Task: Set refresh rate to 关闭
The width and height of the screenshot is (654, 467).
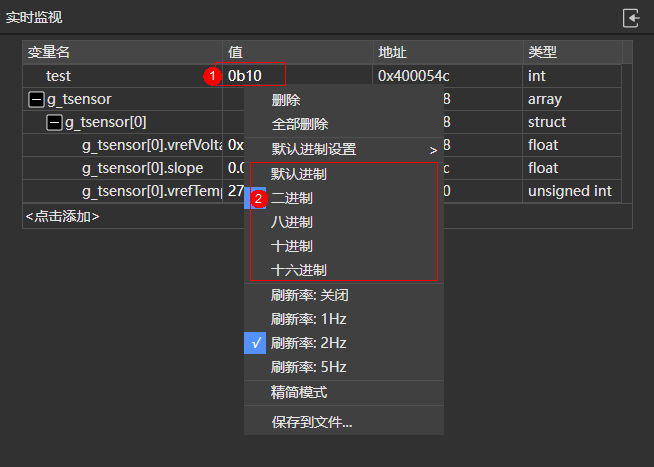Action: coord(309,295)
